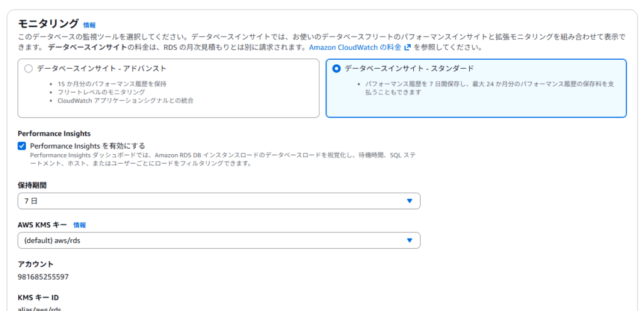This screenshot has width=644, height=311.
Task: Click external link icon after CloudWatch の料金
Action: coord(408,47)
